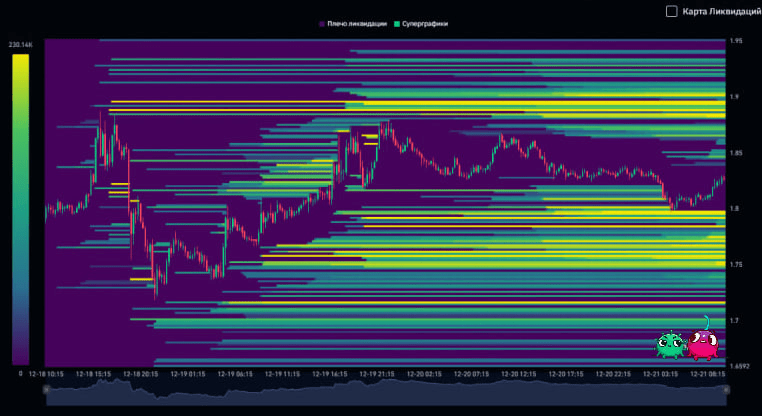Click the 12-19 21:15 time axis label
Image resolution: width=762 pixels, height=416 pixels.
tap(377, 374)
